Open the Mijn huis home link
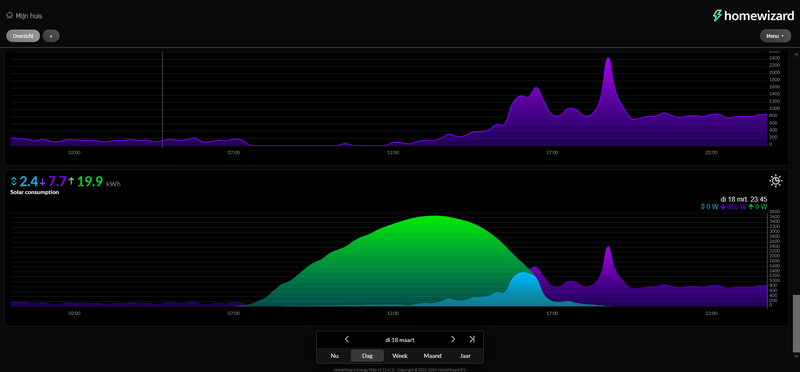This screenshot has height=372, width=800. (24, 16)
